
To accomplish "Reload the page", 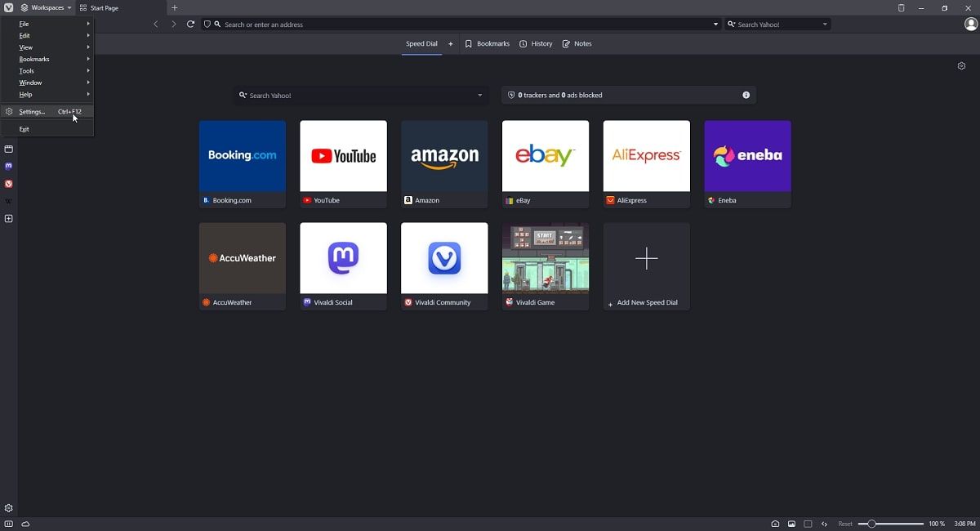I will coord(190,24).
